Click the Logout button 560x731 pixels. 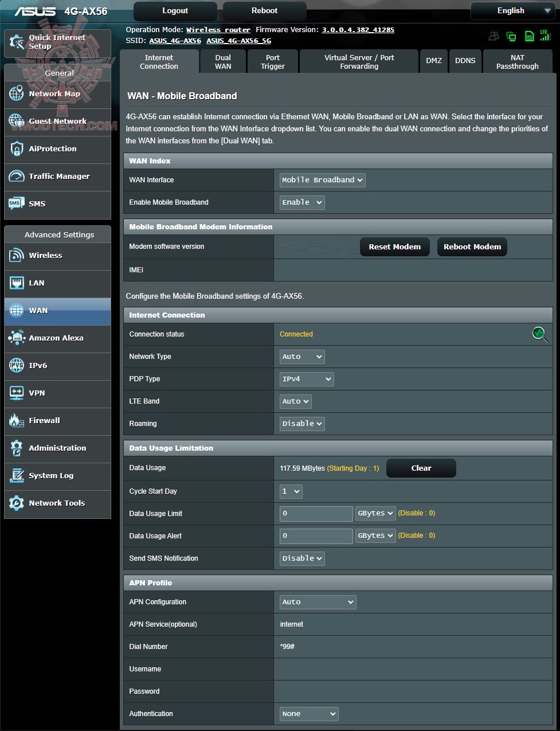tap(175, 11)
